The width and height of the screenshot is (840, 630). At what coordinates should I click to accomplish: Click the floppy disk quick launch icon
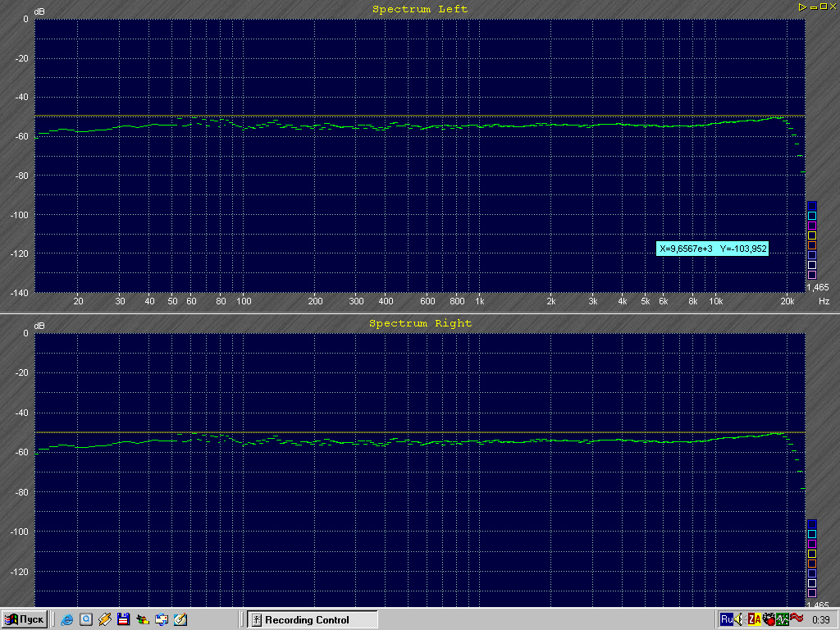click(123, 619)
